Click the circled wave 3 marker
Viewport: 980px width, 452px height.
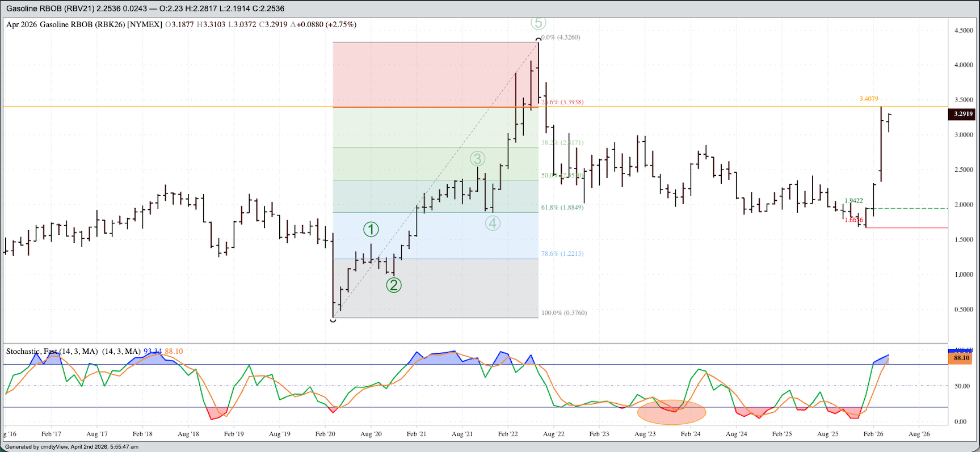[477, 159]
